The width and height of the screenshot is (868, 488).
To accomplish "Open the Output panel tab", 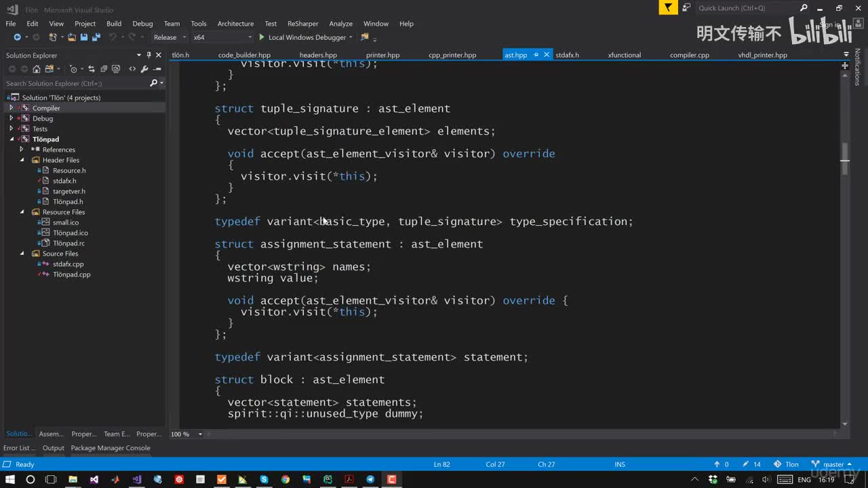I will click(x=54, y=448).
